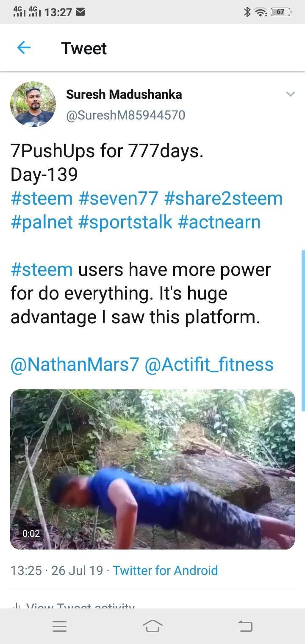
Task: Open the @SureshM85944570 handle
Action: 125,115
